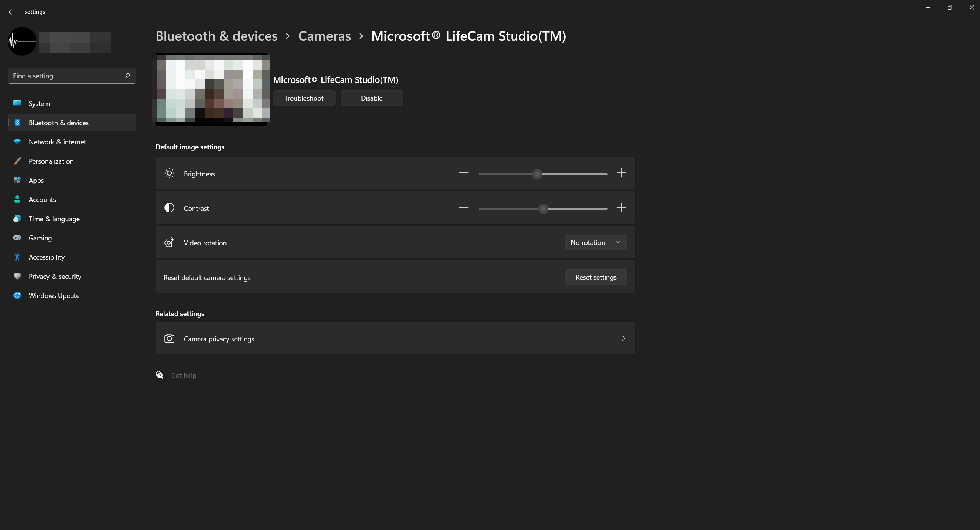
Task: Open Gaming settings page
Action: point(72,238)
